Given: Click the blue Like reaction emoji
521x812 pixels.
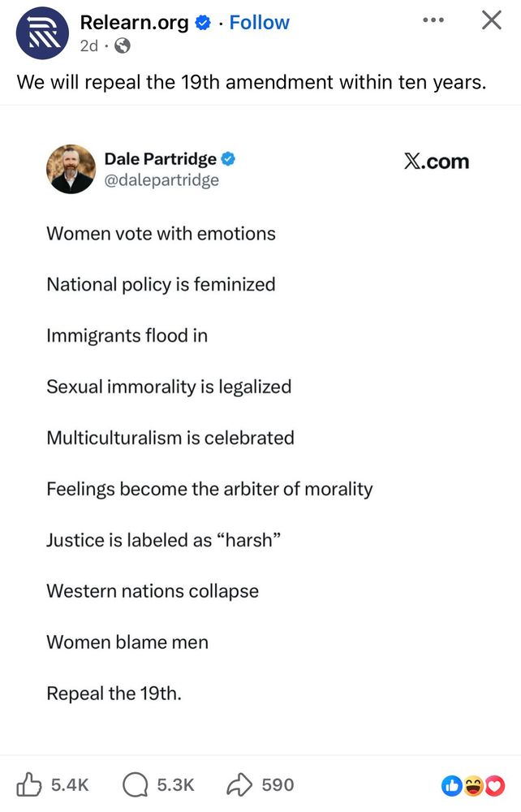Looking at the screenshot, I should pos(452,785).
